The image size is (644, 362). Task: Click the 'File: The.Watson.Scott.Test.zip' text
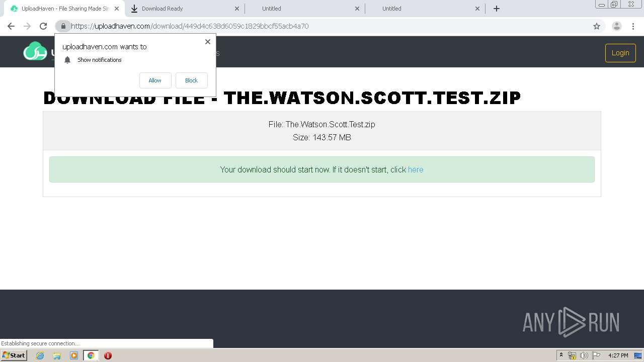[x=322, y=124]
